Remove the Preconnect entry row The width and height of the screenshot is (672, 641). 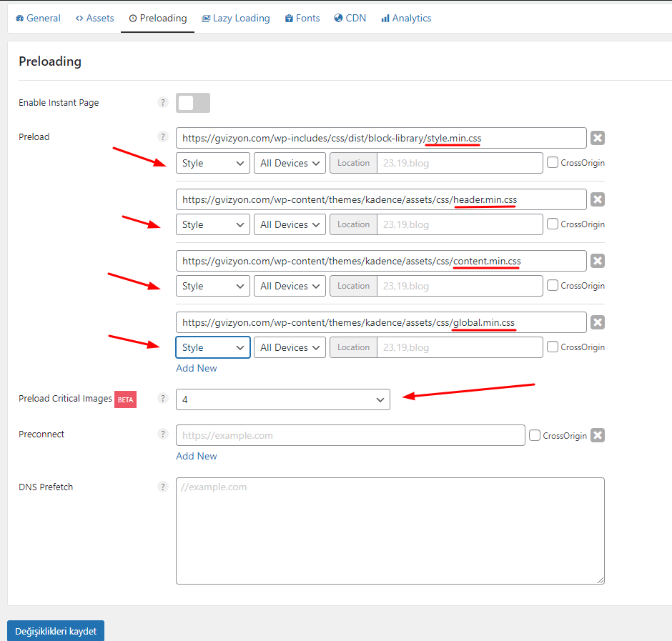click(x=598, y=435)
